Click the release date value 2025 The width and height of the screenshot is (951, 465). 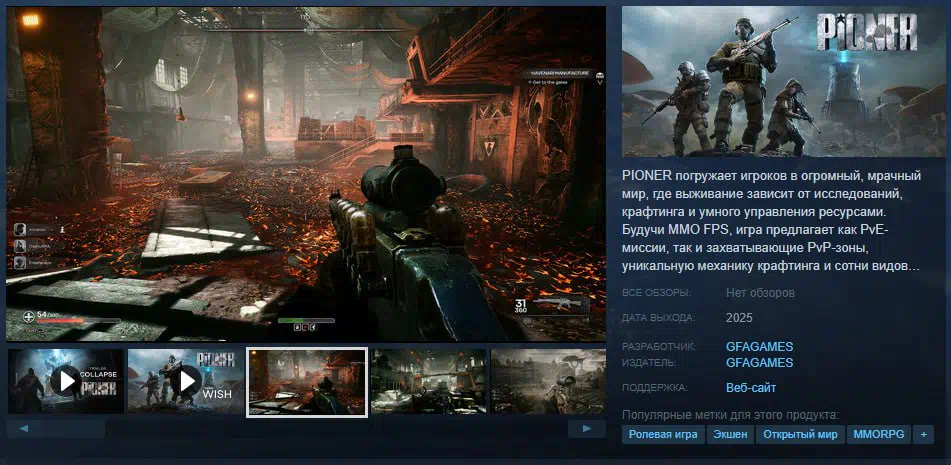[739, 318]
